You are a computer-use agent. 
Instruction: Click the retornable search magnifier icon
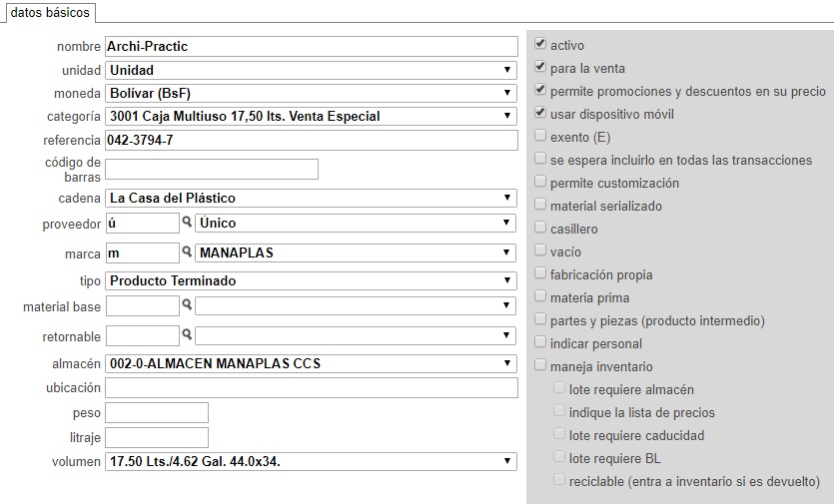tap(187, 334)
